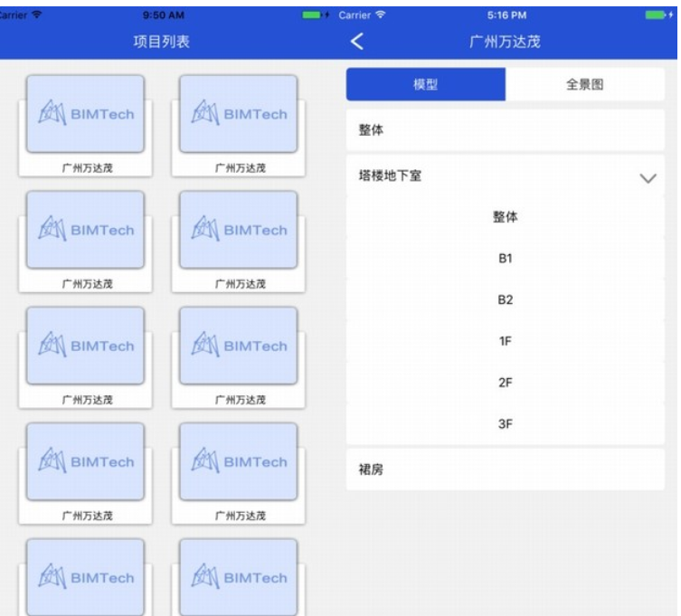Image resolution: width=681 pixels, height=616 pixels.
Task: Switch to the 全景图 tab
Action: point(585,84)
